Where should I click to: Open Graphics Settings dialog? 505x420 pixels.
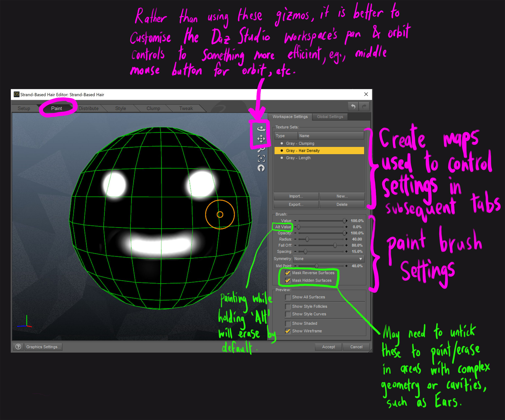point(43,347)
